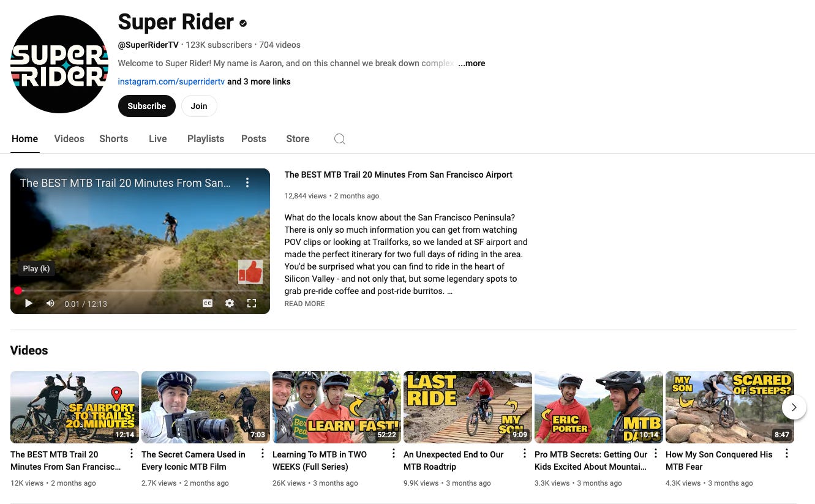Click the @SuperRiderTV channel handle
The width and height of the screenshot is (815, 504).
pyautogui.click(x=148, y=45)
